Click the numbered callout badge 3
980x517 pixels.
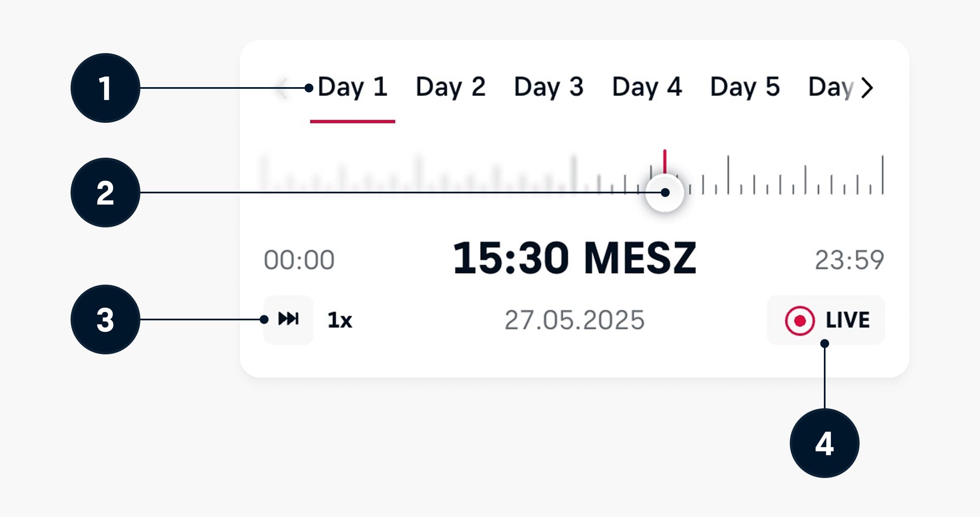105,319
